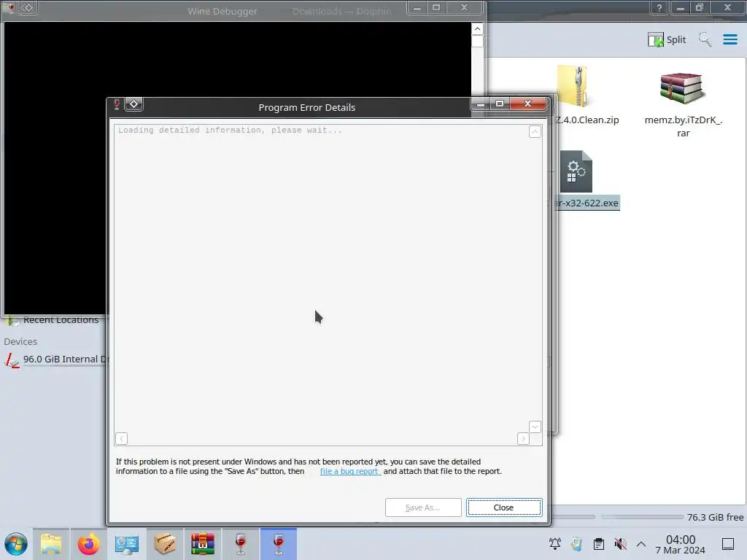Viewport: 747px width, 560px height.
Task: Open the file manager from the taskbar
Action: (x=51, y=544)
